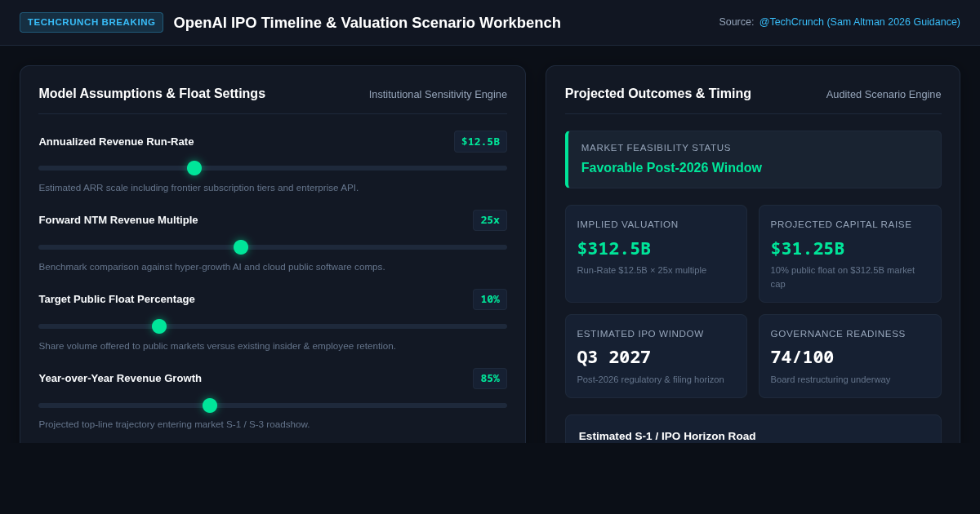Click the Forward NTM Revenue Multiple slider handle
This screenshot has width=980, height=514.
click(241, 247)
